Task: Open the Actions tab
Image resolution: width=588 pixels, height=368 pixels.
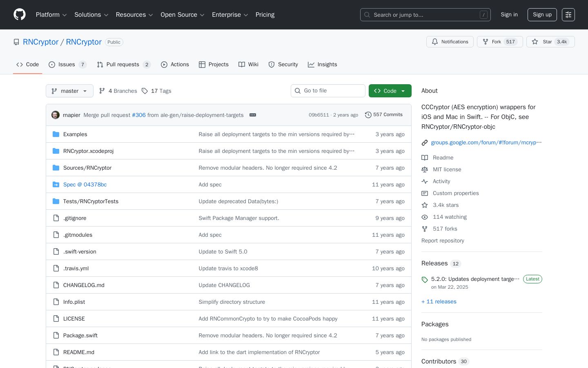Action: tap(175, 65)
